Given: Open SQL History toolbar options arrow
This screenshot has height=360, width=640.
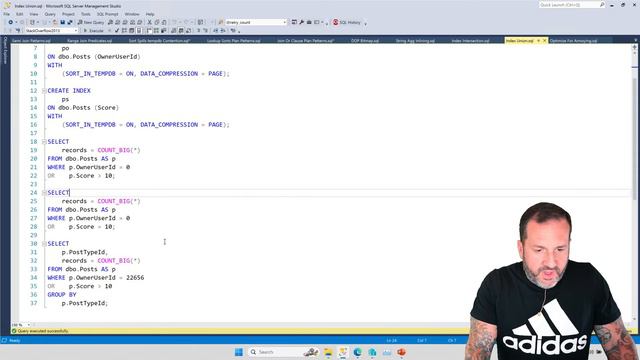Looking at the screenshot, I should click(365, 23).
